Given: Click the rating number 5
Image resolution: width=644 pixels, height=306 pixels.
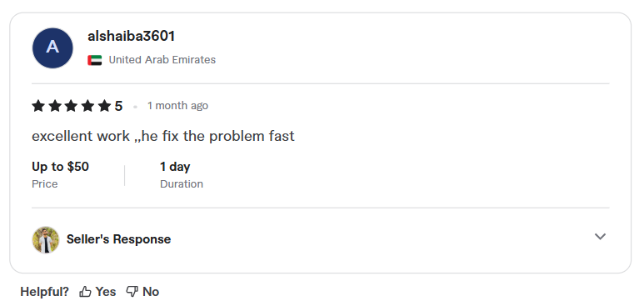Looking at the screenshot, I should point(118,106).
